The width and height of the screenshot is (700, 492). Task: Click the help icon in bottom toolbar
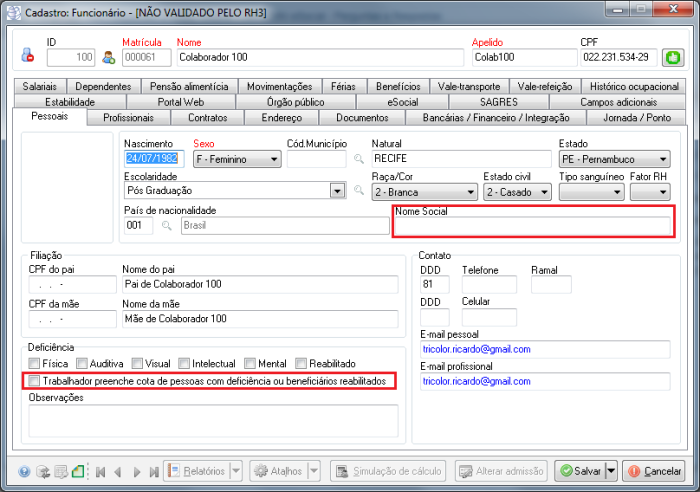pyautogui.click(x=25, y=471)
